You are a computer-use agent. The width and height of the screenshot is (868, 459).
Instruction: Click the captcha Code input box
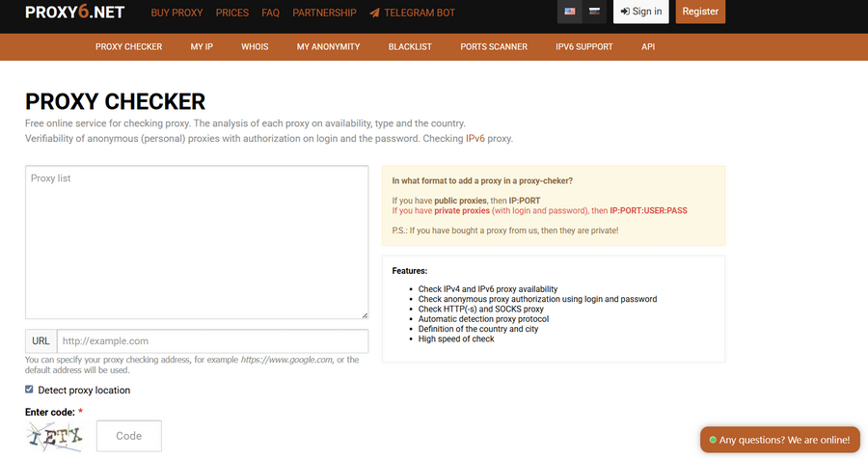tap(129, 436)
